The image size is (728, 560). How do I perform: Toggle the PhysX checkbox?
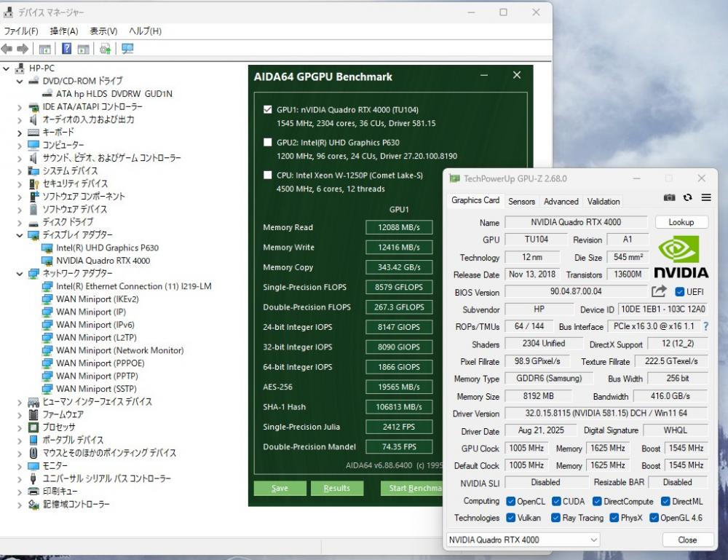(x=614, y=517)
